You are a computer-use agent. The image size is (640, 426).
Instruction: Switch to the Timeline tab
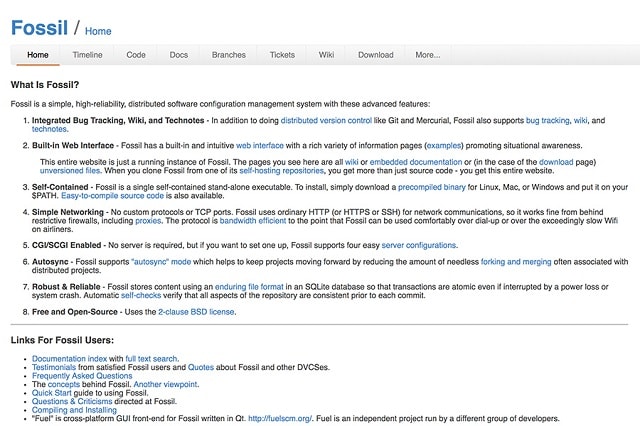[87, 55]
